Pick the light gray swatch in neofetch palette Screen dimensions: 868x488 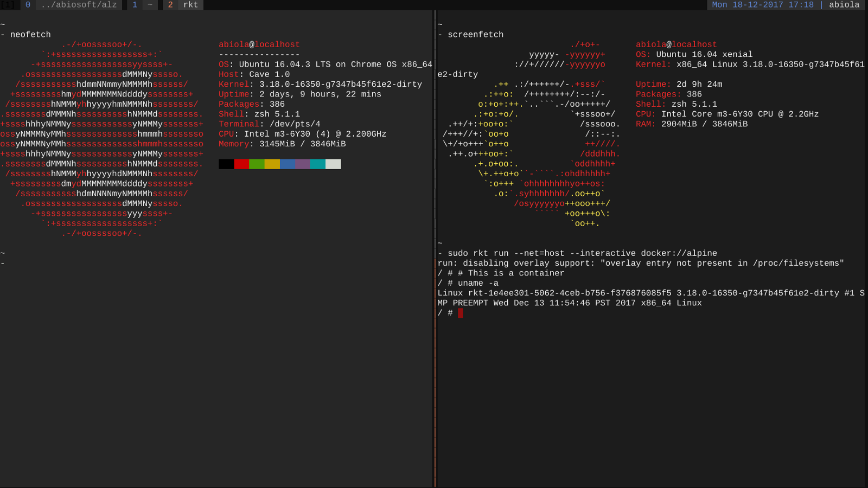click(333, 164)
